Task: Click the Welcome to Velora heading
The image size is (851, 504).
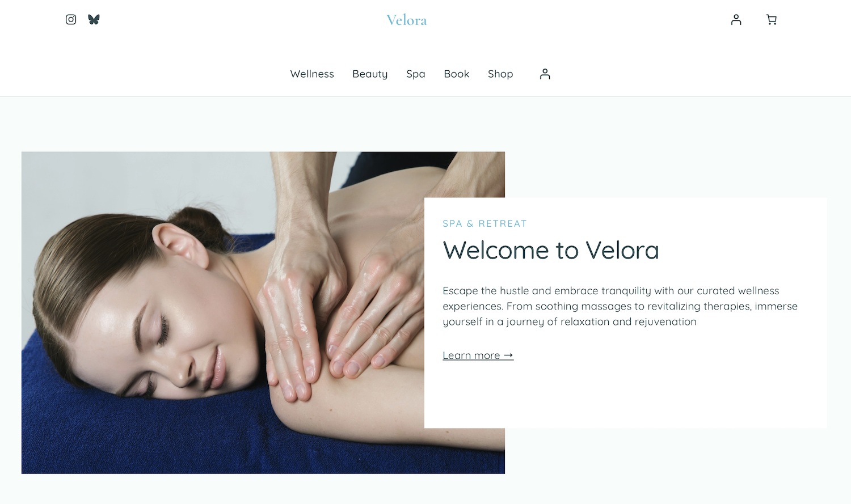Action: 551,250
